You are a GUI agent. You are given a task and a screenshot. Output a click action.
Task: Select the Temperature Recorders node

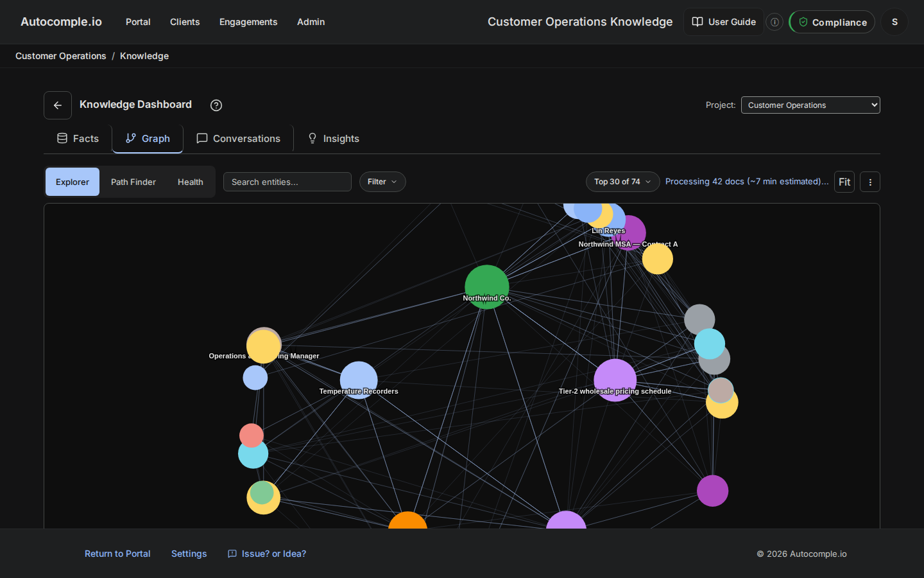(359, 380)
